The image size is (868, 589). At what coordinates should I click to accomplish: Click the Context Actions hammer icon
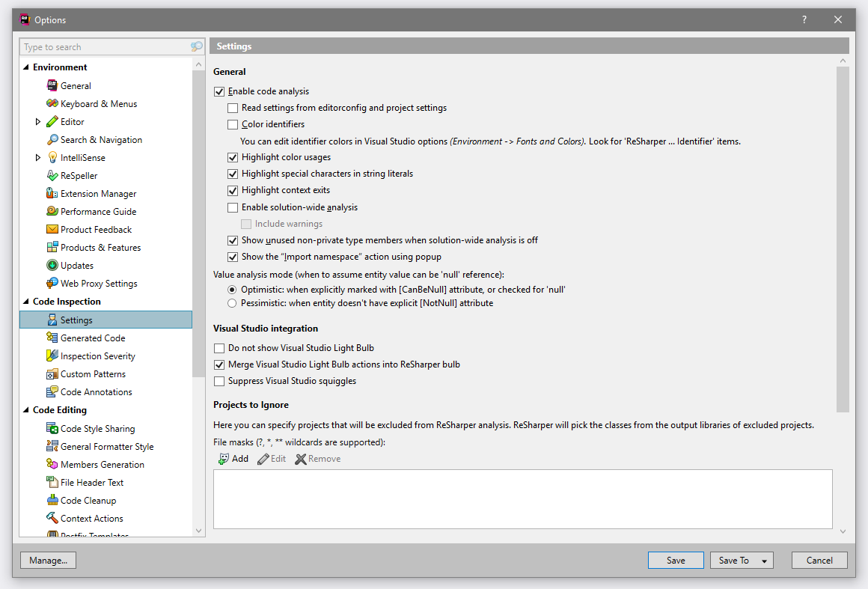[52, 518]
